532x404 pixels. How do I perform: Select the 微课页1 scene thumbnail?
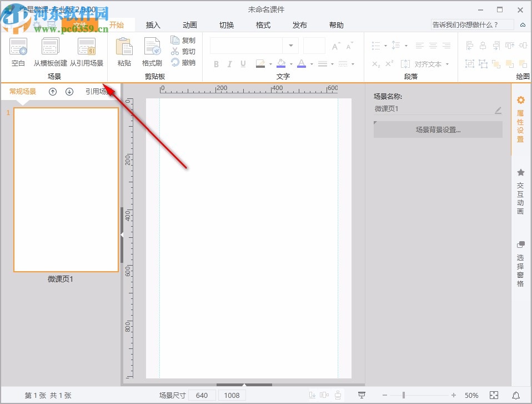66,189
